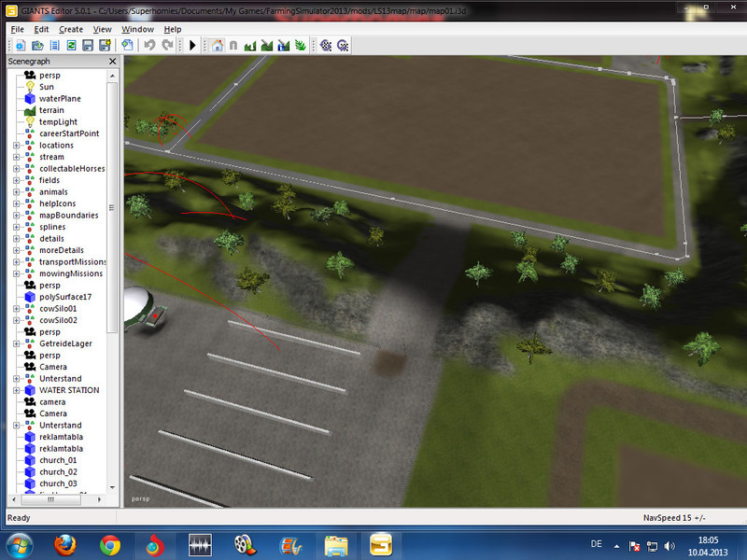This screenshot has height=560, width=747.
Task: Click the blue cube icon beside church_01
Action: coord(30,460)
